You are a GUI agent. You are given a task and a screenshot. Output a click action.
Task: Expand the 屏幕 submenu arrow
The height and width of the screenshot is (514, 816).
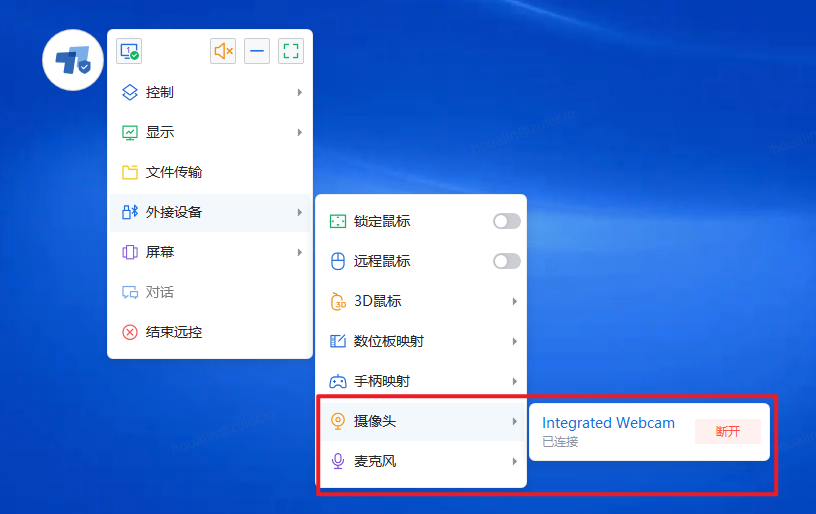(300, 252)
